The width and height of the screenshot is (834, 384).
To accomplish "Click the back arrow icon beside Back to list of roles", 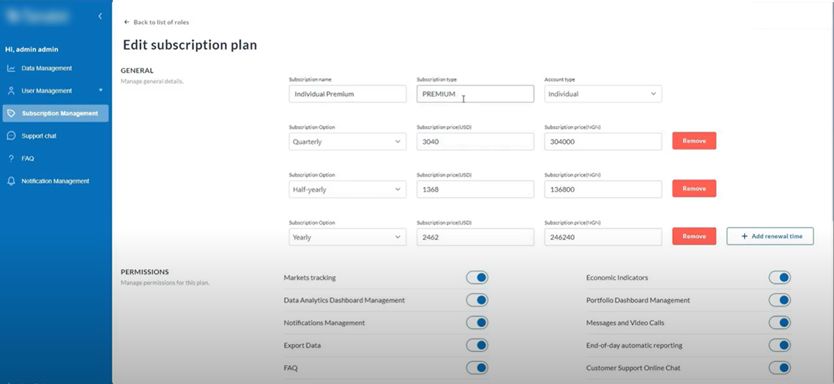I will point(127,22).
